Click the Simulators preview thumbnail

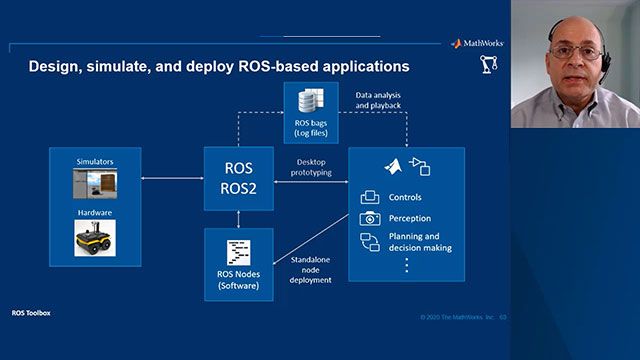95,184
